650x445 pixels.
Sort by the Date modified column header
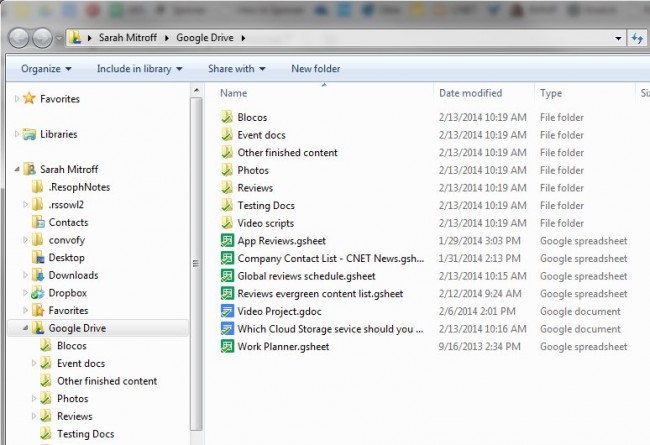pos(471,93)
